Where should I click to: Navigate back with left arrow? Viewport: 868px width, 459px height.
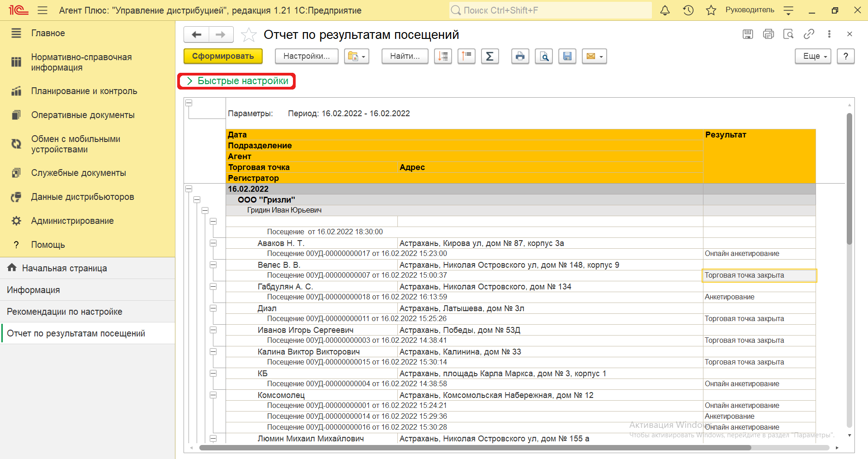[x=197, y=35]
